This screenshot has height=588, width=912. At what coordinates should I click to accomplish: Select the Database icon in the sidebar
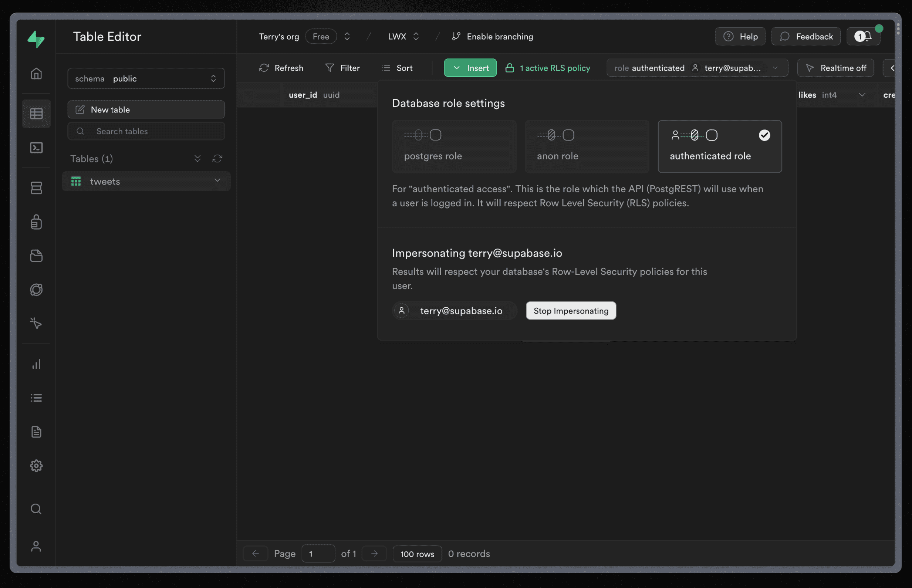tap(36, 187)
